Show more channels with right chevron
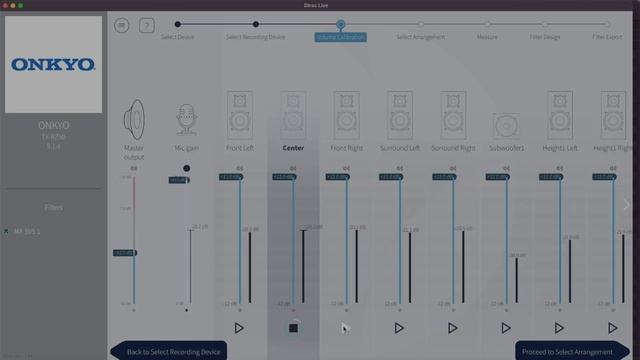 pos(627,205)
